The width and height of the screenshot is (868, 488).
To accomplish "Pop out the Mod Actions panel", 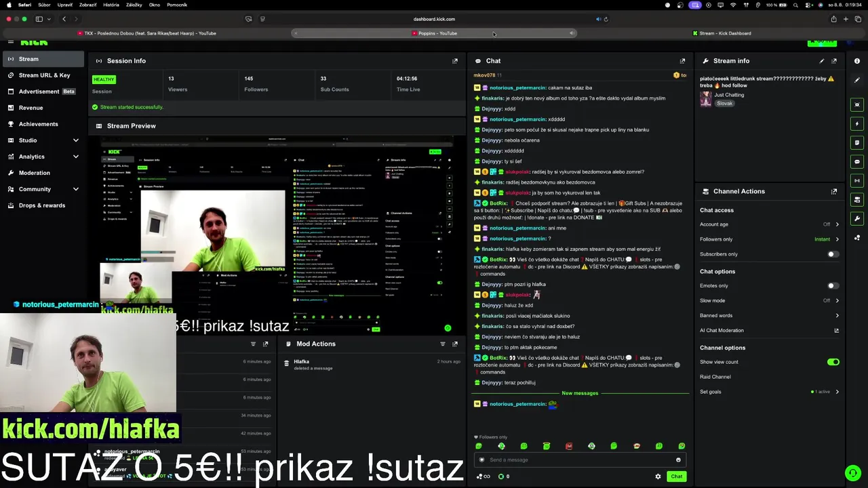I will pos(455,344).
